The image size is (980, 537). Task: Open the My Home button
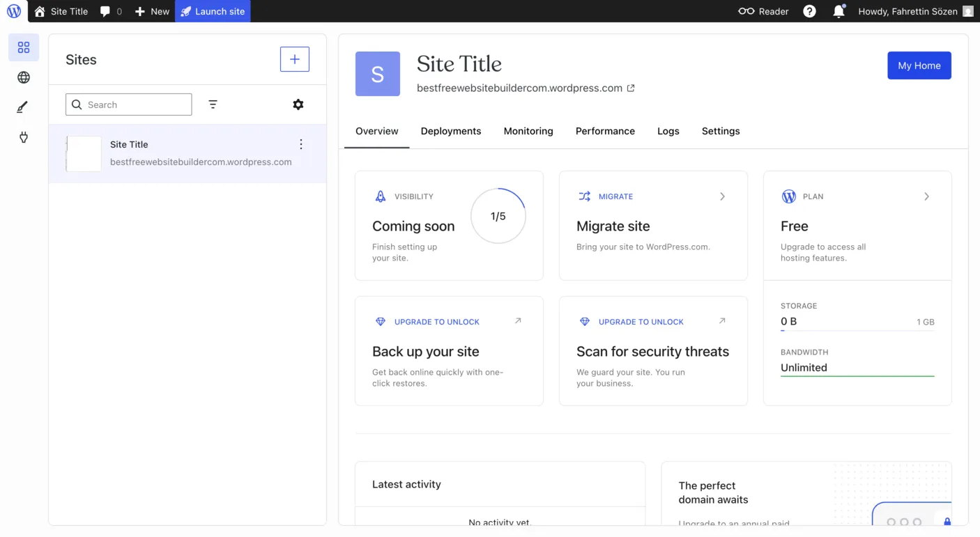(x=919, y=65)
